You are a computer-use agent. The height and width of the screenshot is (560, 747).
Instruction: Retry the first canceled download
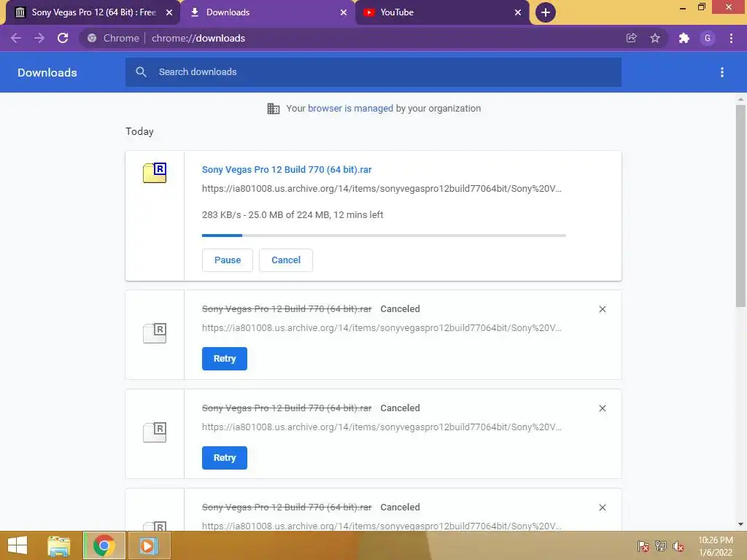(225, 359)
